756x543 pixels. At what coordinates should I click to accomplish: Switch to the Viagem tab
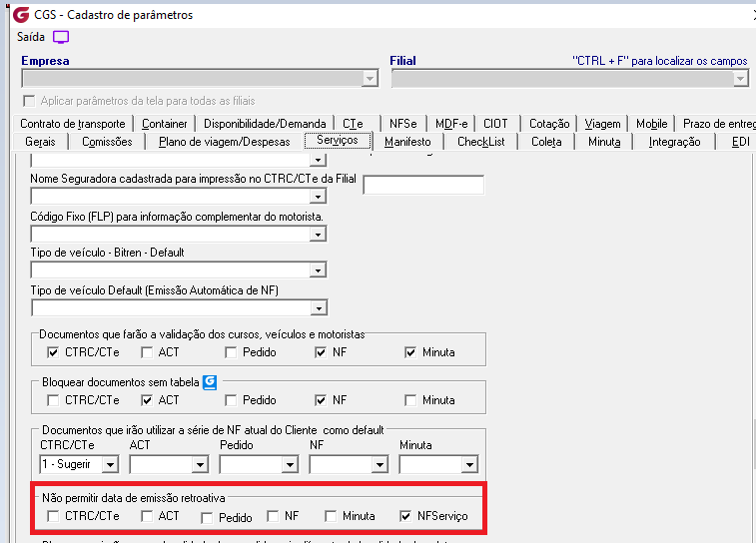tap(602, 124)
